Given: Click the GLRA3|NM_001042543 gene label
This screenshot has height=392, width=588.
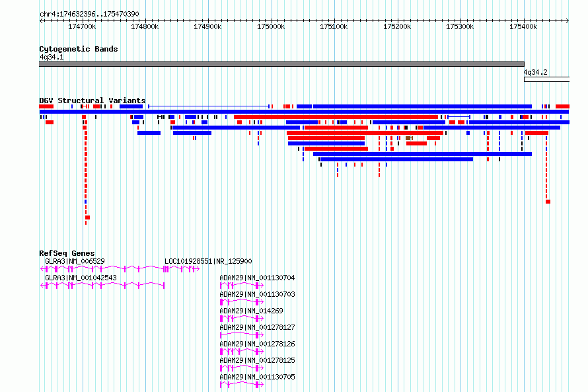Looking at the screenshot, I should (81, 278).
